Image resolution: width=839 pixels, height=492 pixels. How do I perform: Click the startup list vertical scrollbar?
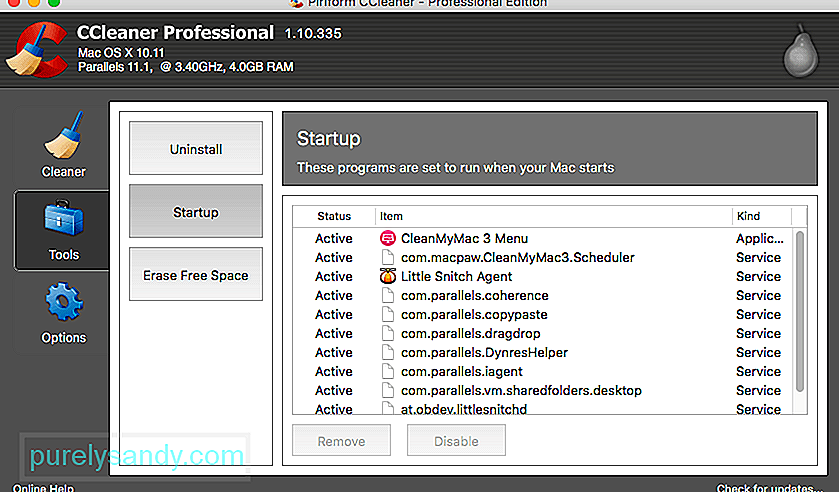[x=800, y=312]
